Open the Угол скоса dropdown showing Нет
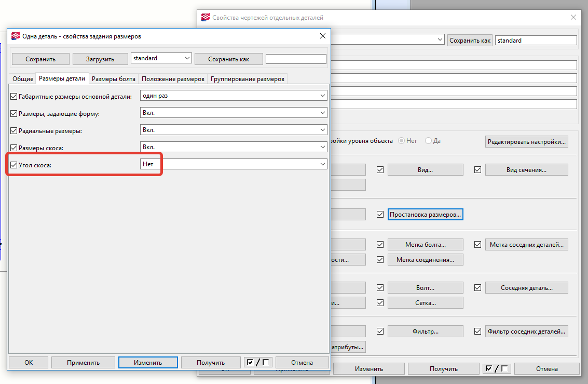The height and width of the screenshot is (384, 588). (x=234, y=164)
